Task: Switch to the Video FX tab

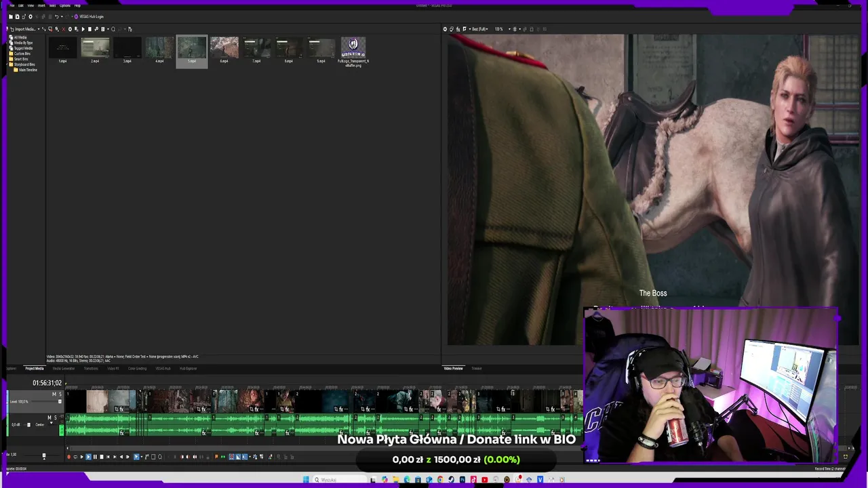Action: pyautogui.click(x=113, y=368)
